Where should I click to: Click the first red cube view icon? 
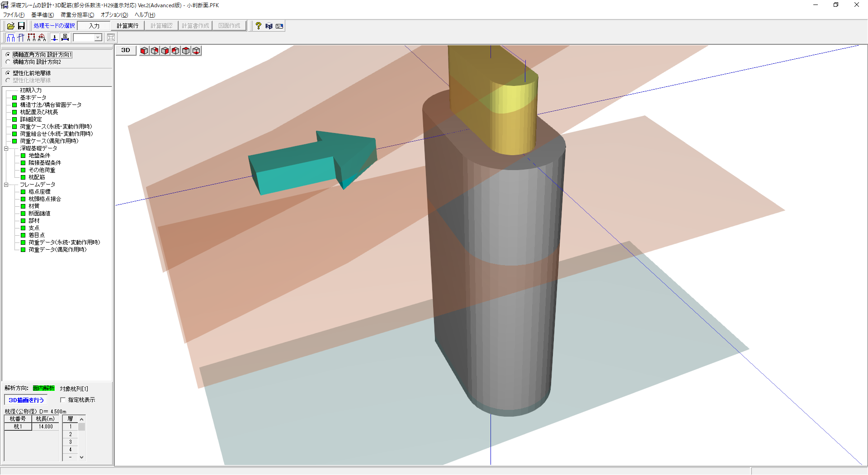pos(144,51)
